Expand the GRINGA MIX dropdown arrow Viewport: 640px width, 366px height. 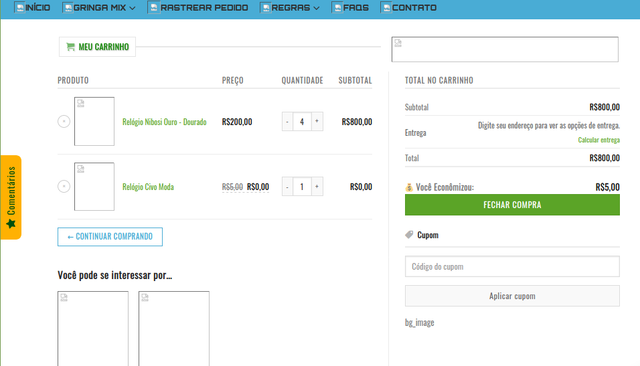coord(132,8)
